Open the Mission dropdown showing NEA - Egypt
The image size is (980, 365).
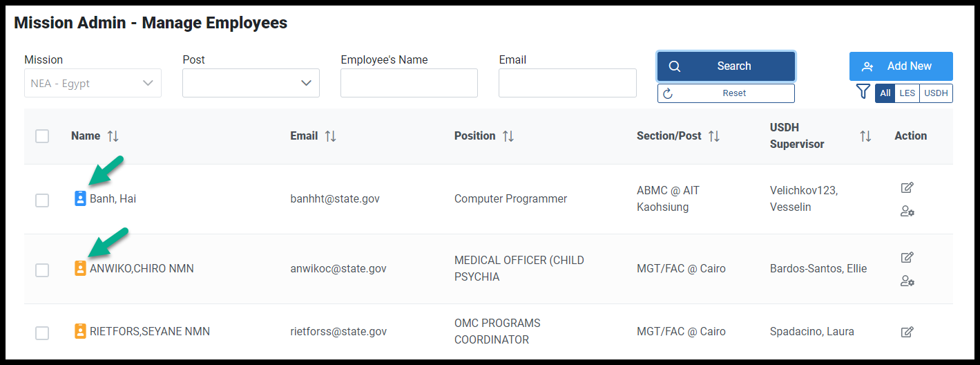click(93, 83)
